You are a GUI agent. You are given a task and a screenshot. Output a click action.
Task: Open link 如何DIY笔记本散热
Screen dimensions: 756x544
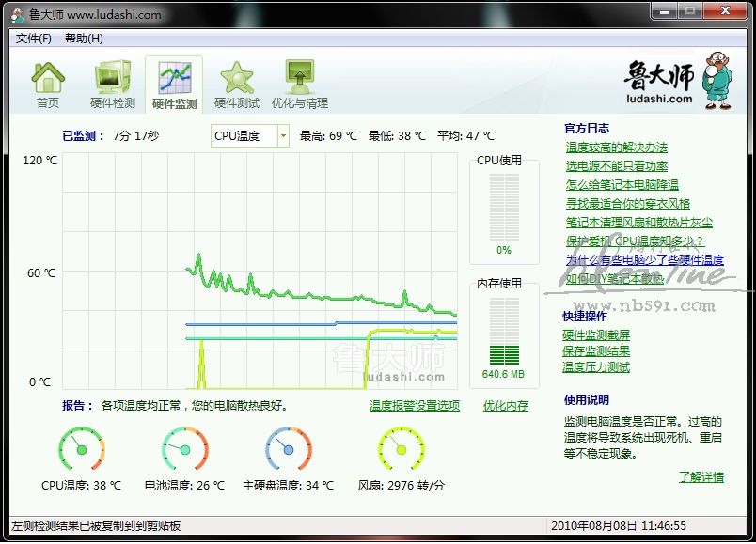click(x=614, y=279)
